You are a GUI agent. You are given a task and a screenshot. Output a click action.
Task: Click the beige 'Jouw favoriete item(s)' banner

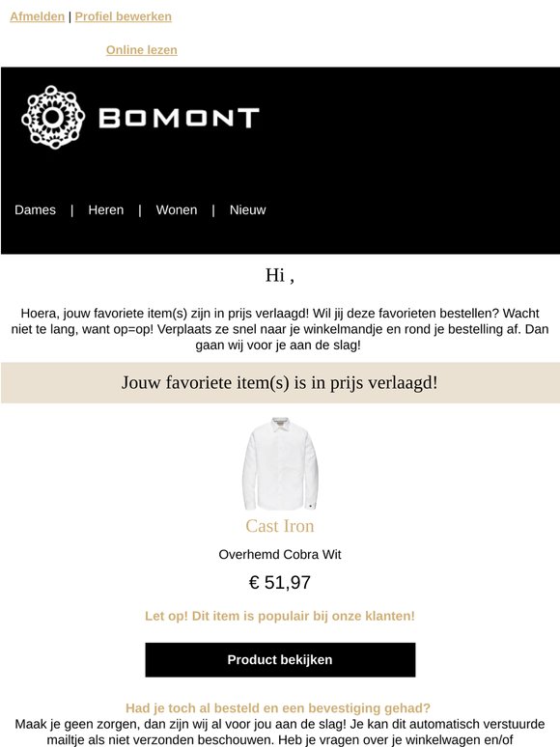(x=280, y=382)
